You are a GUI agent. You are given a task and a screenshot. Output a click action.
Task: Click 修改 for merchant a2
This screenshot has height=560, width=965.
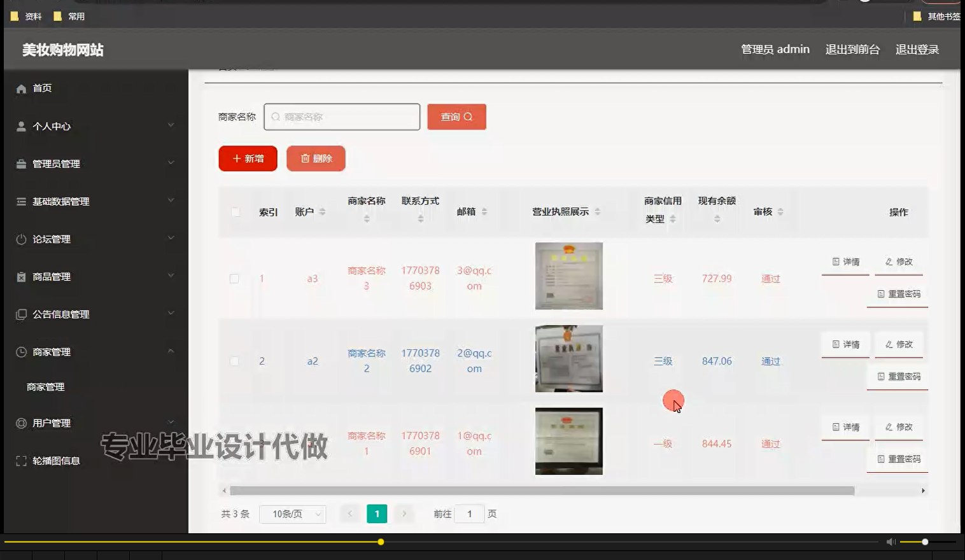point(899,345)
